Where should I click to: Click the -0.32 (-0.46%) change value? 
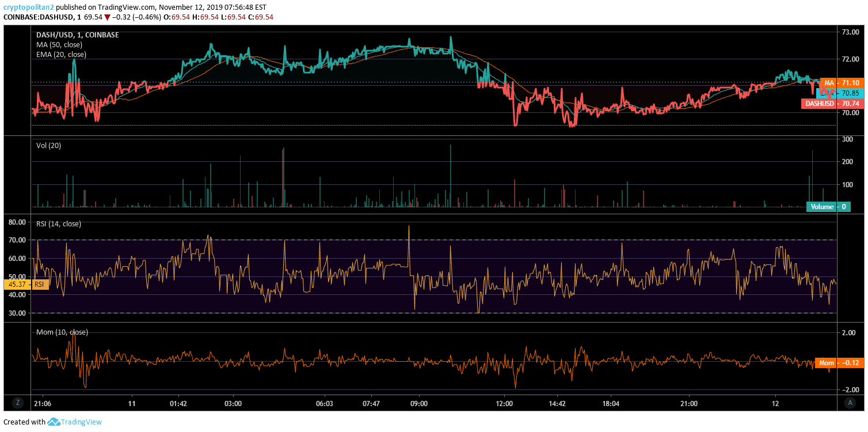point(137,17)
